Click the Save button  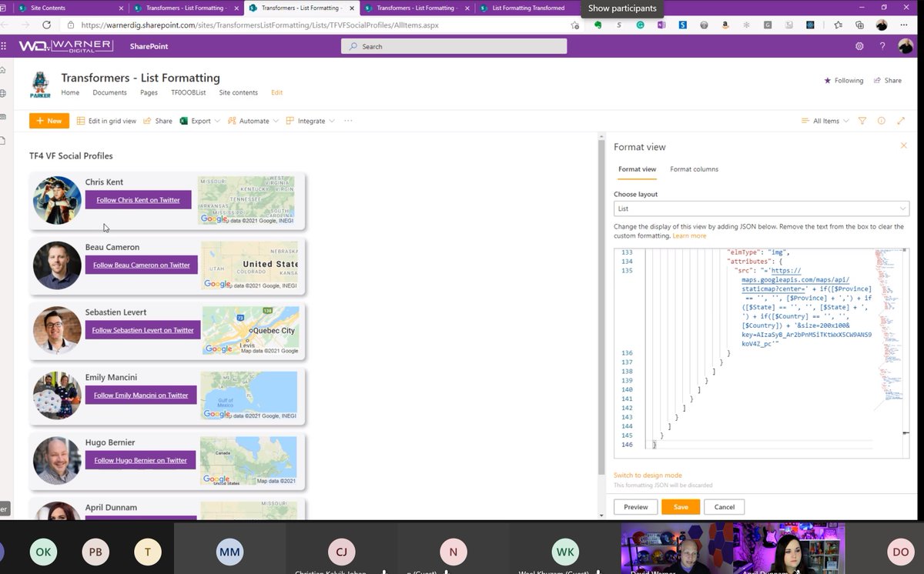point(681,507)
